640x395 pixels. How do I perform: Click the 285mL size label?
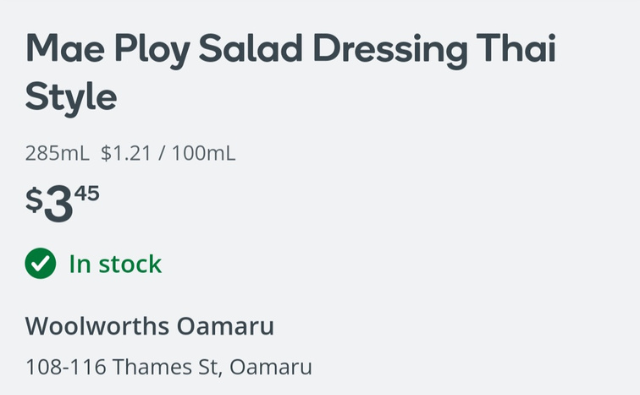pyautogui.click(x=57, y=153)
